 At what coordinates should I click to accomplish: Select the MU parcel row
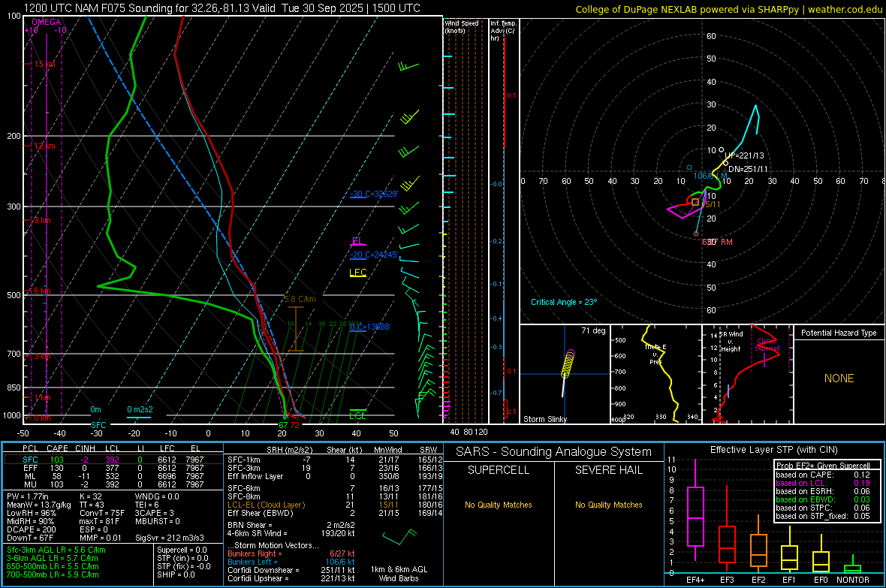coord(113,484)
